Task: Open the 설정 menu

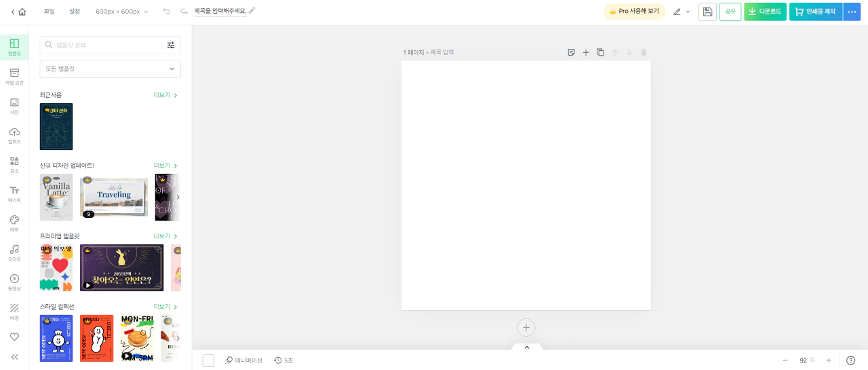Action: [x=75, y=12]
